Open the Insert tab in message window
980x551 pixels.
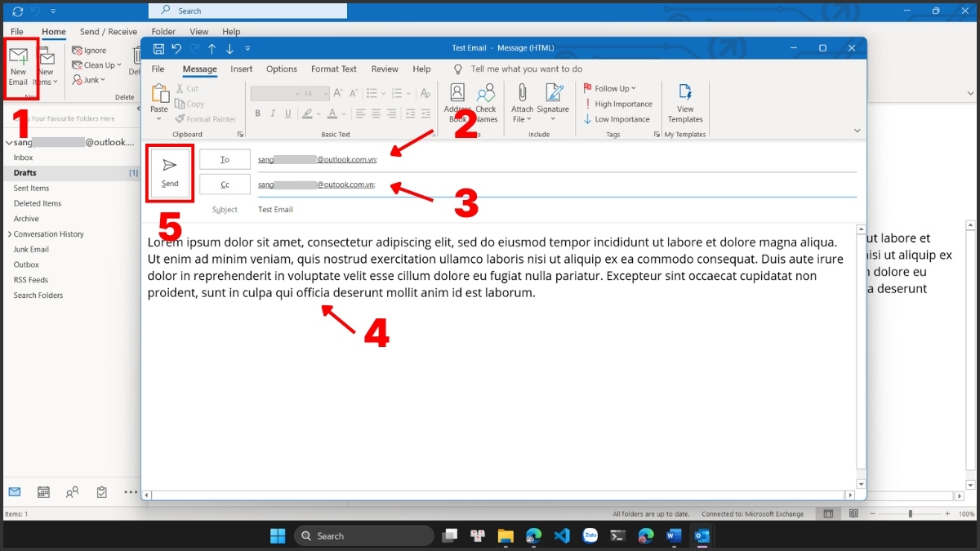[x=241, y=69]
